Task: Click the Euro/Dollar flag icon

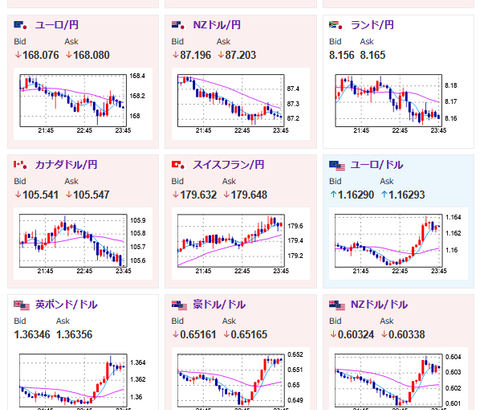Action: tap(337, 166)
